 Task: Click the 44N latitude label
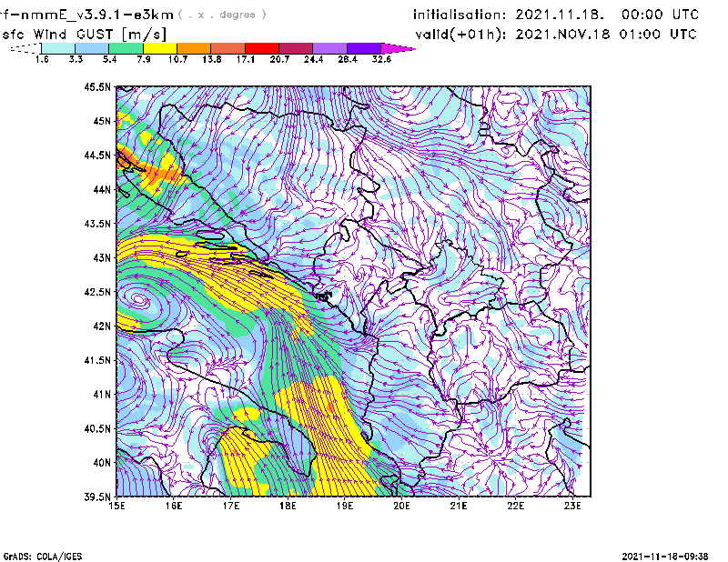(x=102, y=189)
